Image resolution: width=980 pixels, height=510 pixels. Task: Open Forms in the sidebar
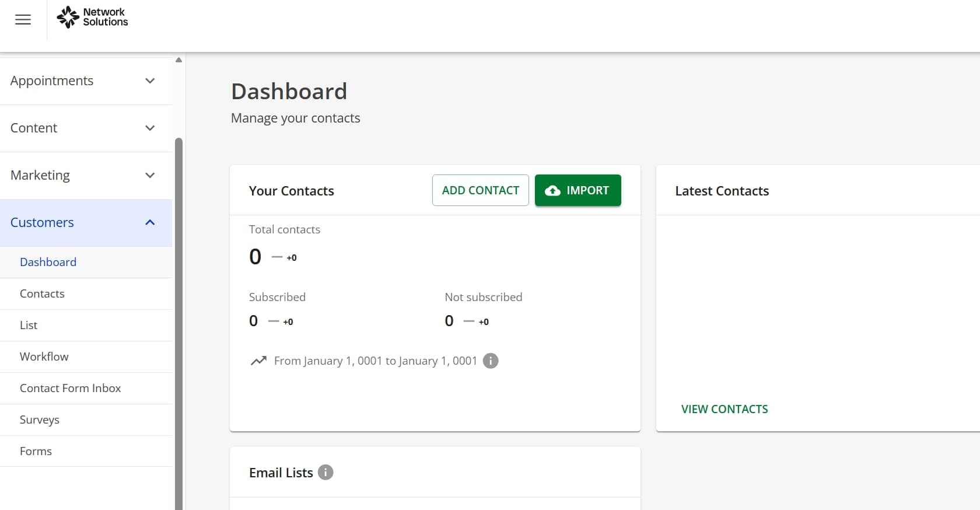point(86,451)
